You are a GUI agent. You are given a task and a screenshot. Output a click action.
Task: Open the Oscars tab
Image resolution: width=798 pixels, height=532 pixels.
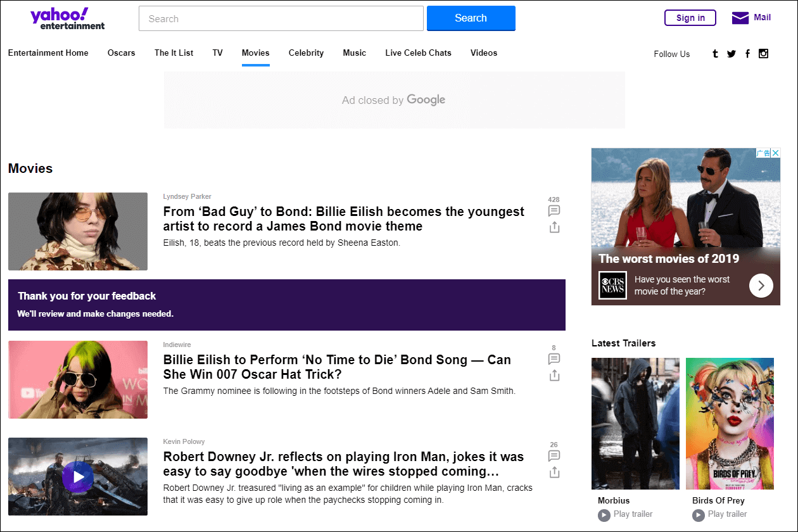(122, 53)
